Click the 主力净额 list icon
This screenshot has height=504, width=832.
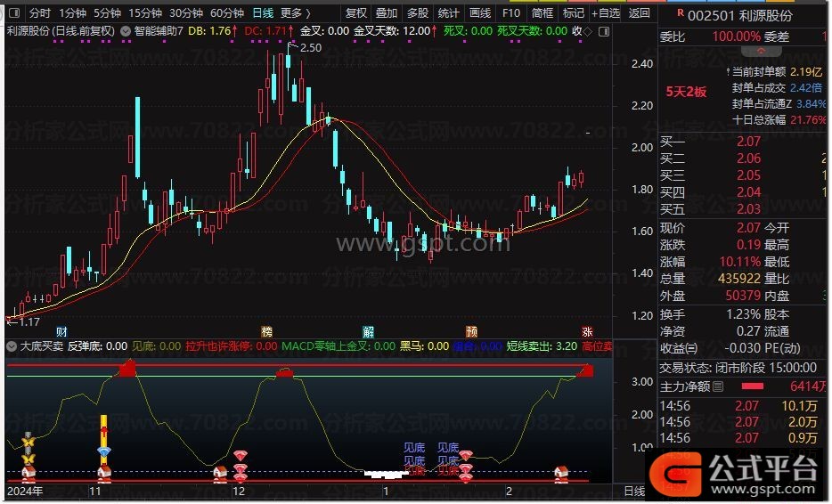[x=718, y=386]
